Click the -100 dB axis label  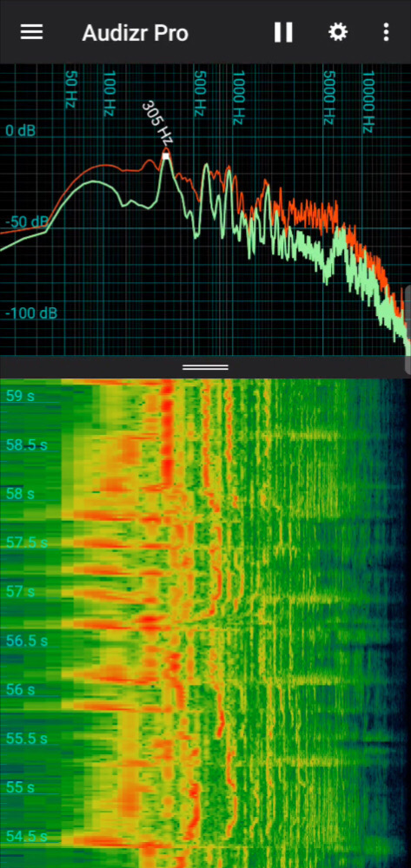point(31,313)
